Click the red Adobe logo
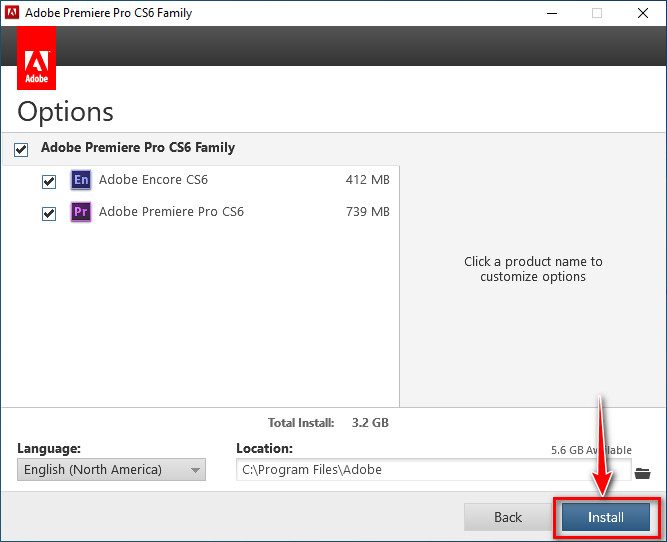Viewport: 667px width, 542px height. 37,58
